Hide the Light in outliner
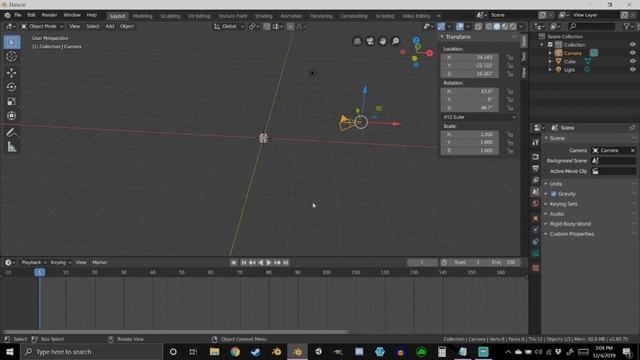Screen dimensions: 640x360 (x=633, y=70)
